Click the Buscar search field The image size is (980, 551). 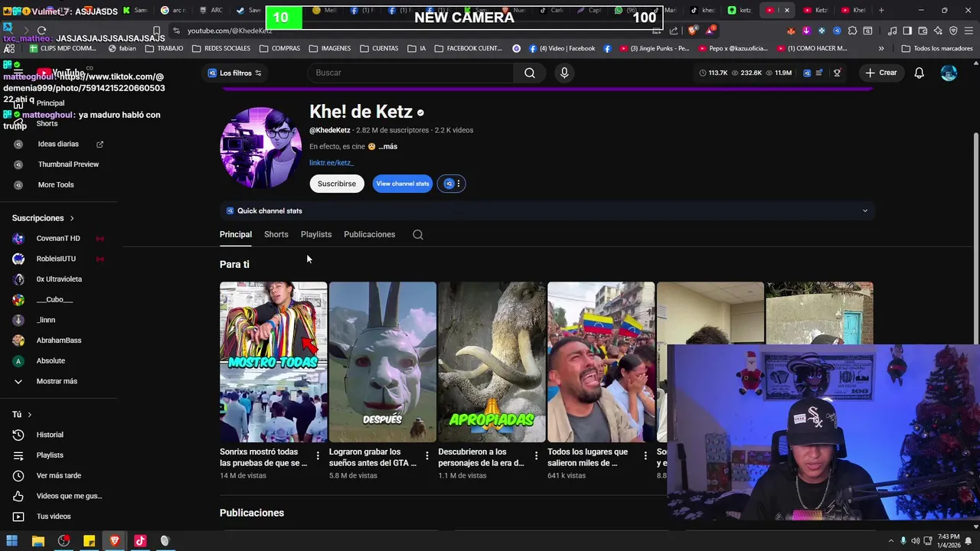pyautogui.click(x=412, y=73)
